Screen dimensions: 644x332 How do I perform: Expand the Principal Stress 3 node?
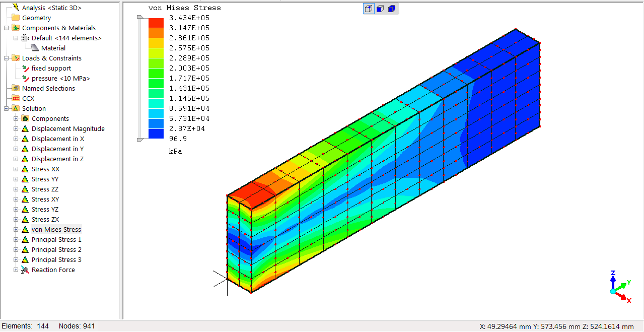pyautogui.click(x=16, y=259)
